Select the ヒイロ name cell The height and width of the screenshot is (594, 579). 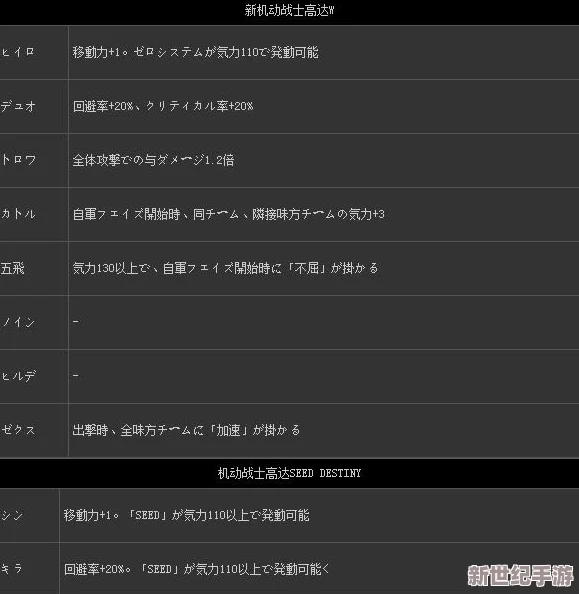tap(34, 52)
